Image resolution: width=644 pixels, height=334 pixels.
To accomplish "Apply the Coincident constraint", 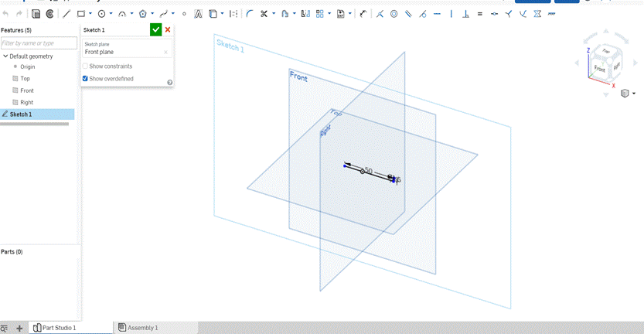I will tap(380, 14).
